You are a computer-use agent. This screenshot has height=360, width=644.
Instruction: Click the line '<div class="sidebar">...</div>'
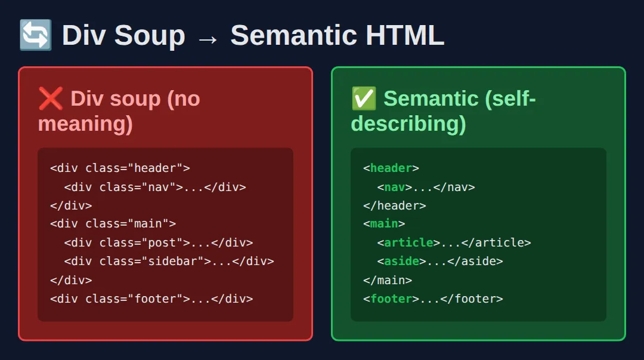(169, 261)
